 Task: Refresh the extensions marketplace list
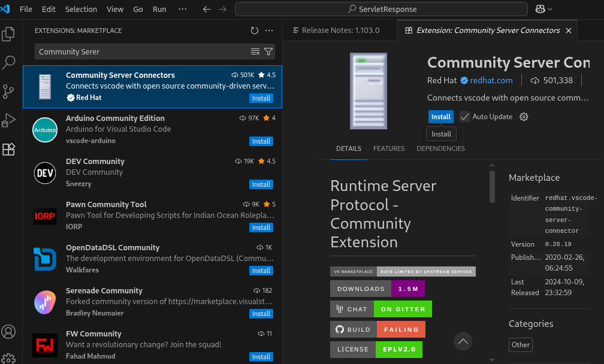click(254, 31)
